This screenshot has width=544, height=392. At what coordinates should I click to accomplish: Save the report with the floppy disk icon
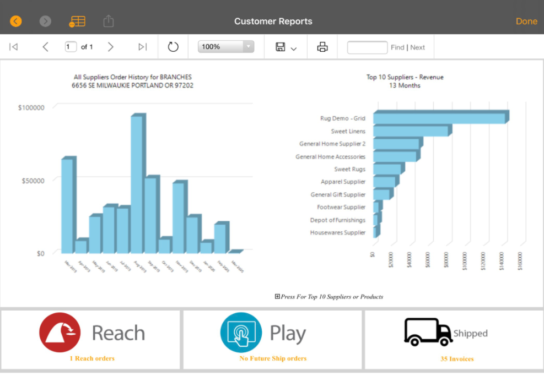tap(281, 47)
